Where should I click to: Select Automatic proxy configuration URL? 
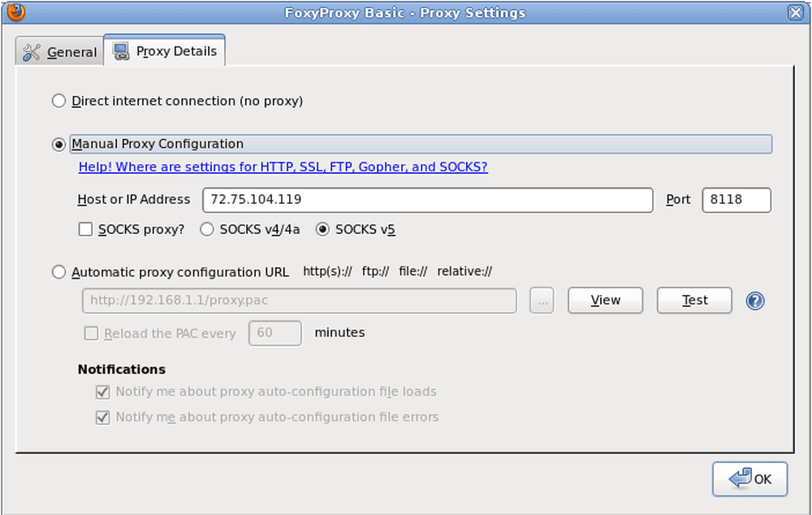58,271
